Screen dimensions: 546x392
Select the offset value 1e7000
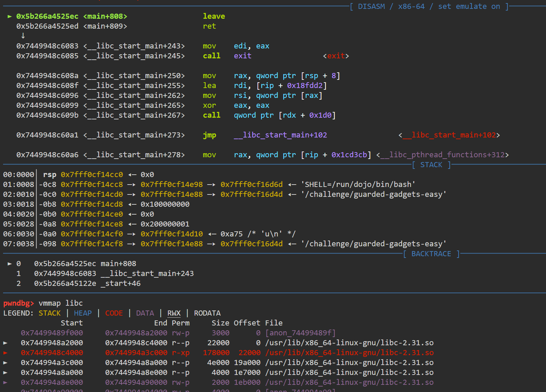pos(247,373)
